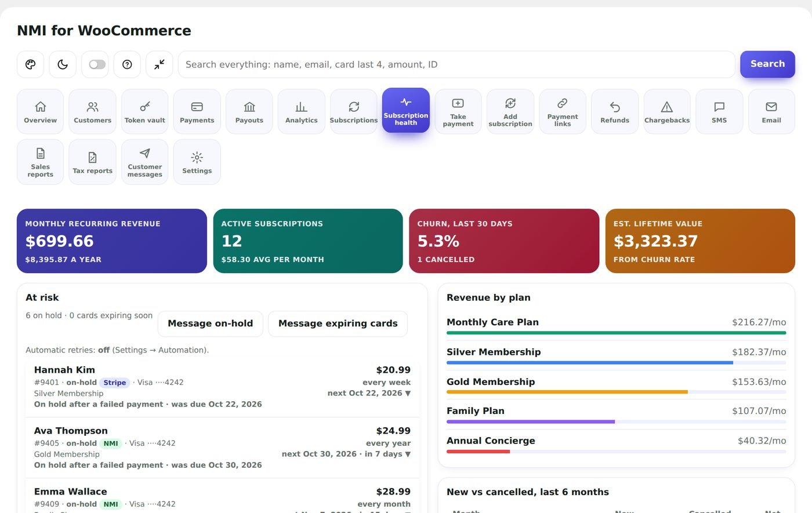Focus the Search everything input field
The width and height of the screenshot is (812, 513).
(x=456, y=64)
